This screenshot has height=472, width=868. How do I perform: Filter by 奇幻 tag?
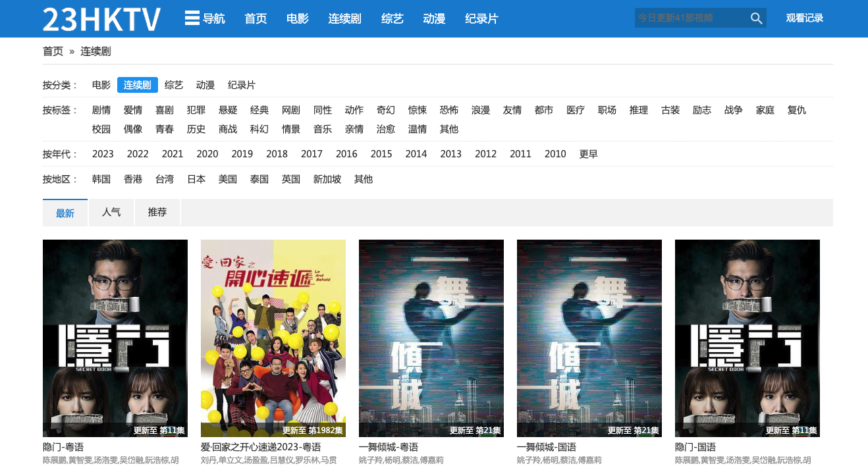386,110
